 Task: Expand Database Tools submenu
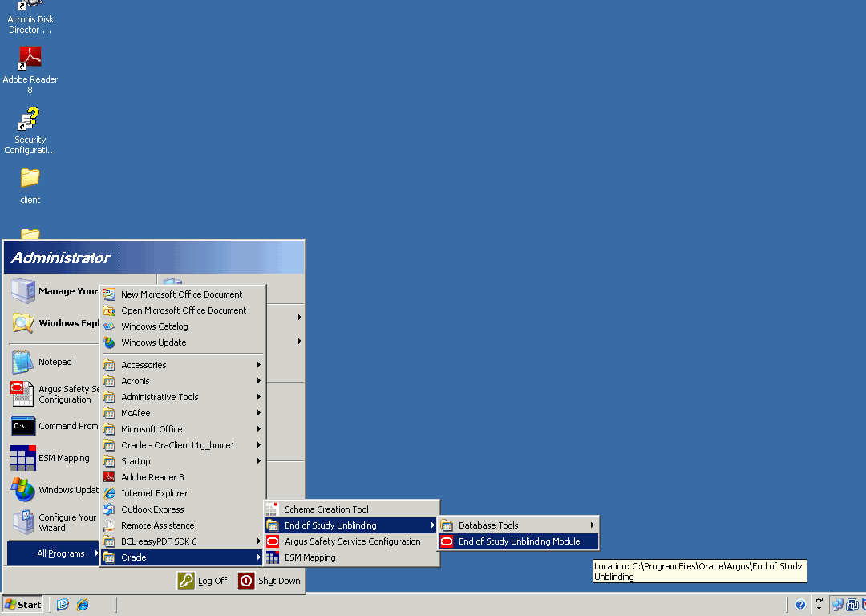coord(519,525)
